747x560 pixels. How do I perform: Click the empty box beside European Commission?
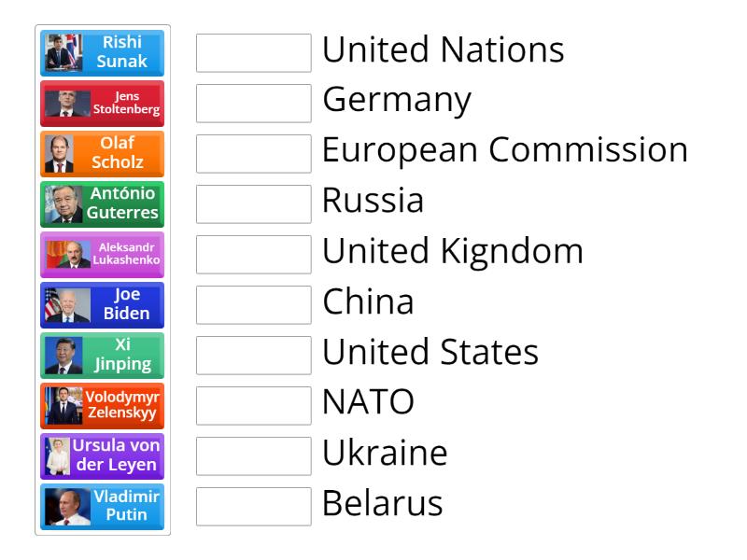tap(253, 154)
